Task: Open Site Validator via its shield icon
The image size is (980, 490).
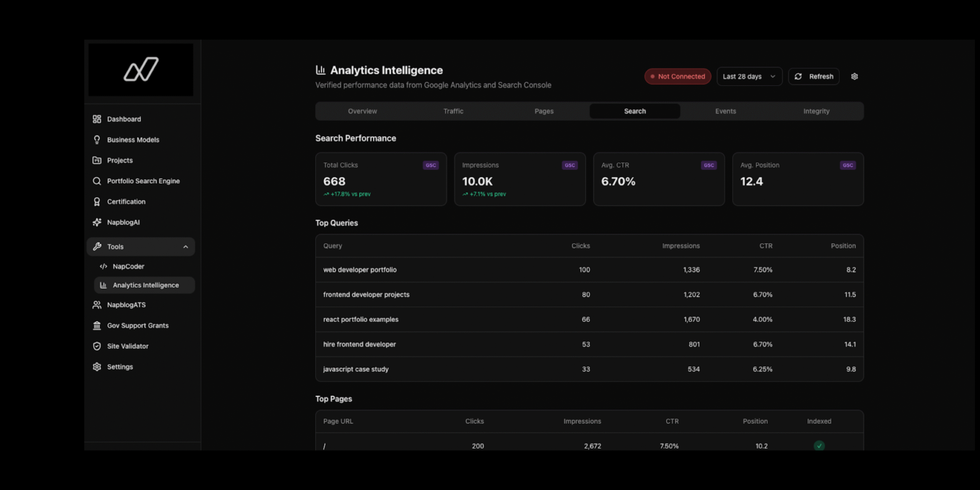Action: click(97, 346)
